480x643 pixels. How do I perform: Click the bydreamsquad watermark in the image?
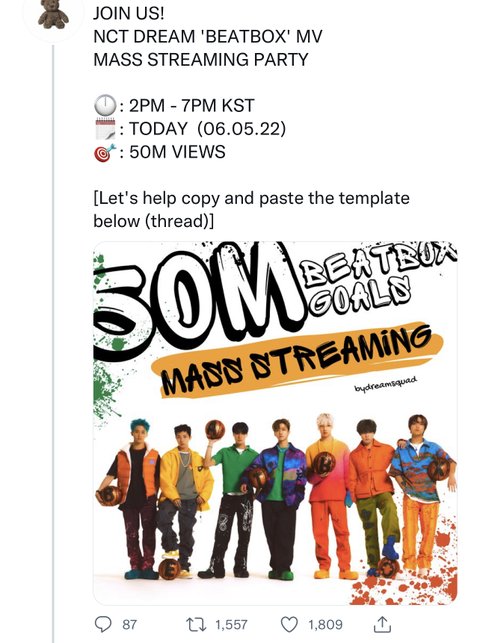pyautogui.click(x=386, y=383)
